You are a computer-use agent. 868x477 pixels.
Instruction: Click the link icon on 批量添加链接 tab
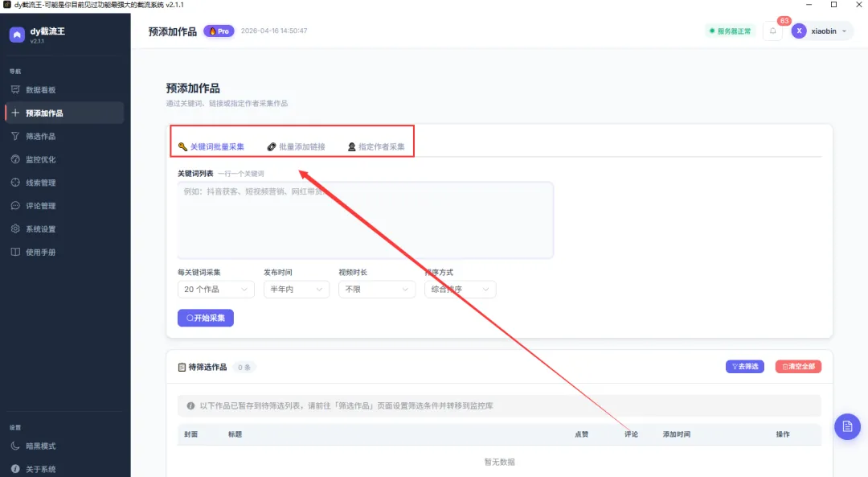click(x=272, y=147)
